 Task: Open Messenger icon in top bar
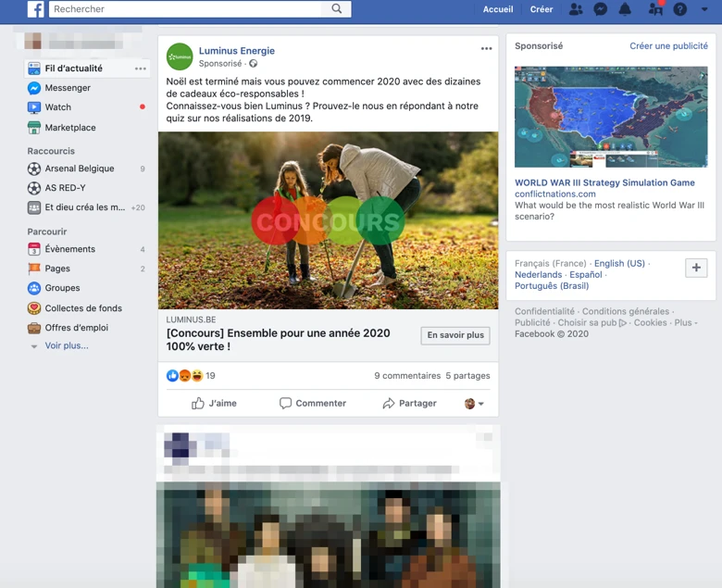[x=600, y=9]
